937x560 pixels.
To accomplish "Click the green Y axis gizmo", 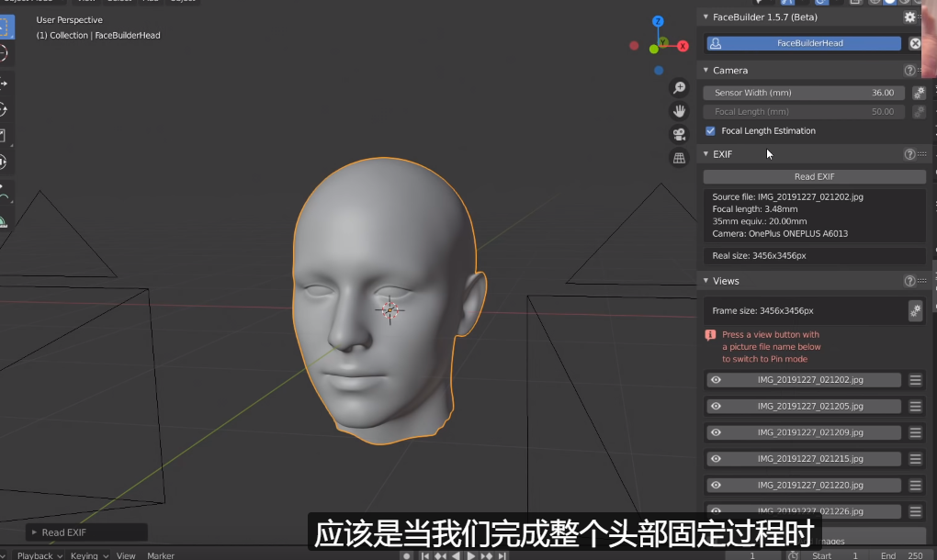I will 663,43.
